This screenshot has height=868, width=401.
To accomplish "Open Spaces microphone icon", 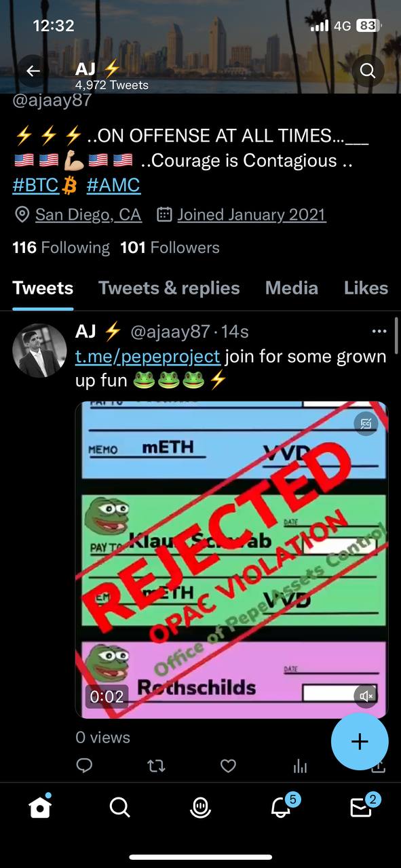I will point(200,807).
